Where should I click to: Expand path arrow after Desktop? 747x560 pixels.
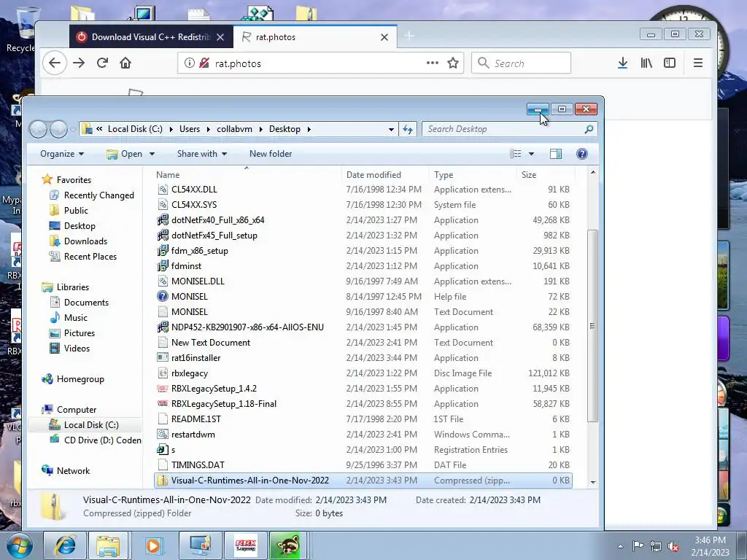click(309, 129)
